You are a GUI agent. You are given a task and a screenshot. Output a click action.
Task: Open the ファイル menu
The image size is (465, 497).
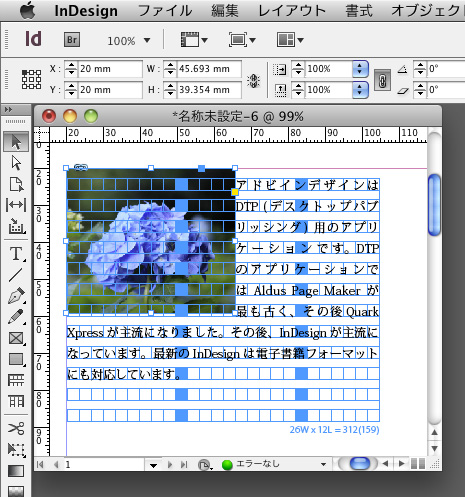click(165, 11)
